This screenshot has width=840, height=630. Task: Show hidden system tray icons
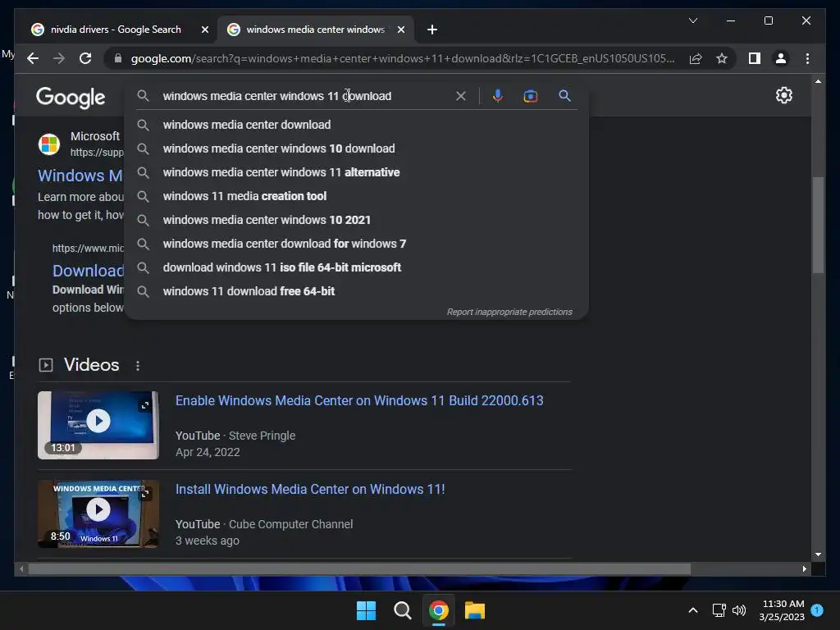point(692,610)
